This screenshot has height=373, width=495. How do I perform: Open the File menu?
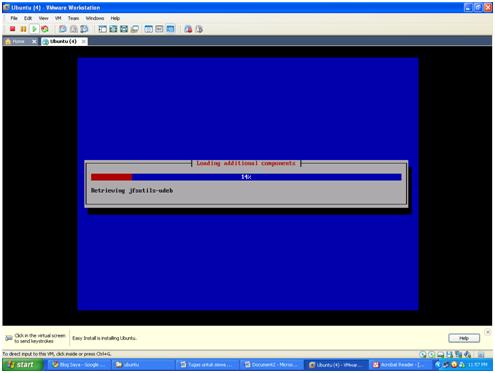14,18
